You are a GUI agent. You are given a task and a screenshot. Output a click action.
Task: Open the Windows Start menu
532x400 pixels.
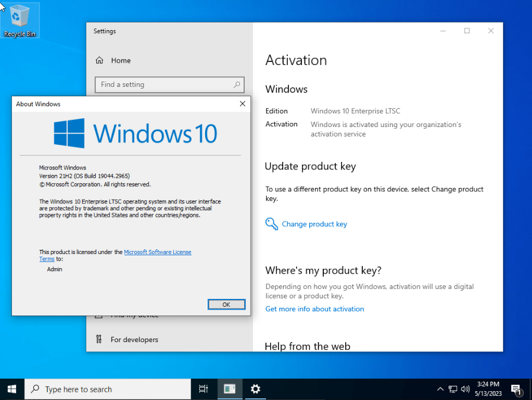(x=12, y=389)
